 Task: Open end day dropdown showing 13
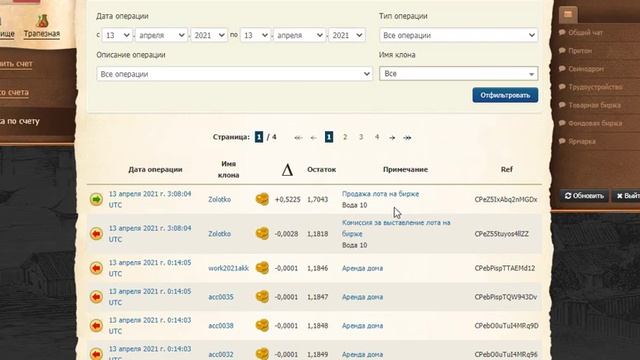point(255,35)
